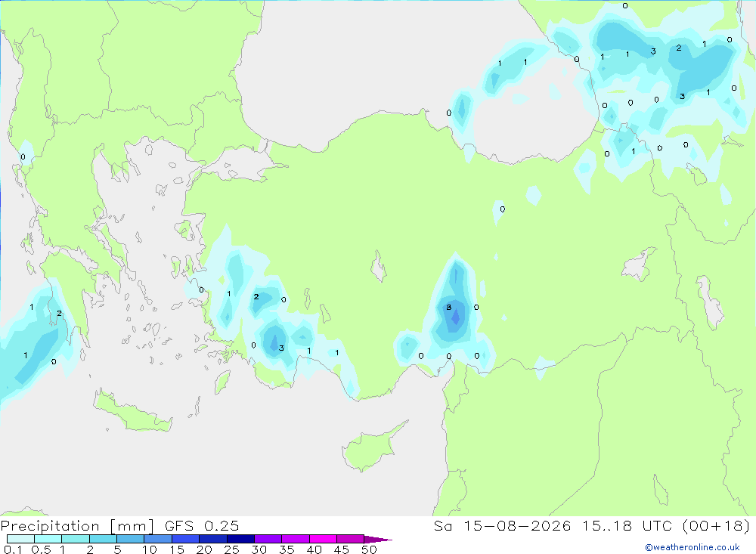
Task: Click the 'Sa 15-08-2026' date text
Action: [503, 525]
